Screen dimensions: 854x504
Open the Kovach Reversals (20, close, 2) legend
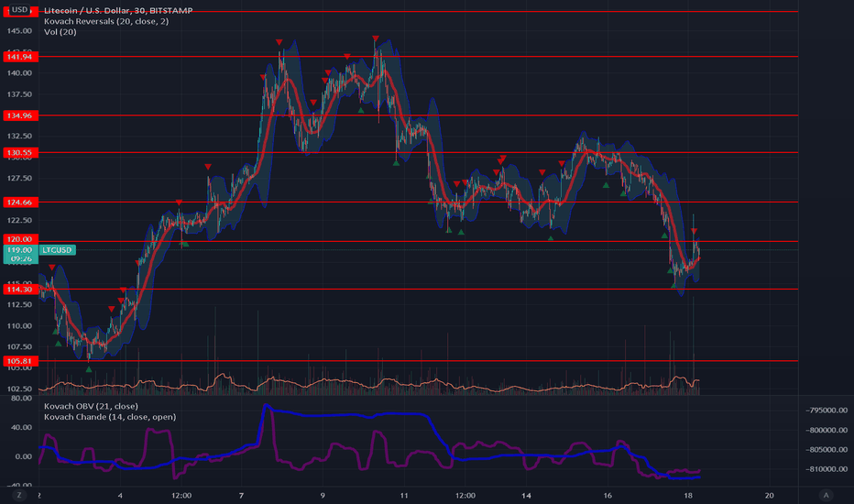coord(106,21)
